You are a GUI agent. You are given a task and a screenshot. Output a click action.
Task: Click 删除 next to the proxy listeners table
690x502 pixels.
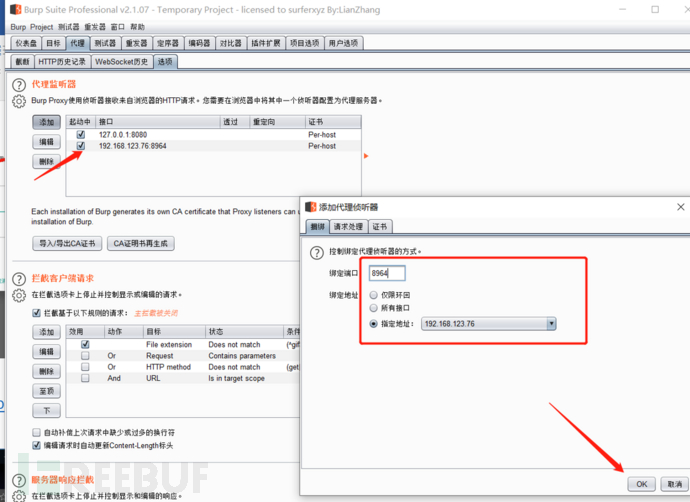[x=46, y=161]
